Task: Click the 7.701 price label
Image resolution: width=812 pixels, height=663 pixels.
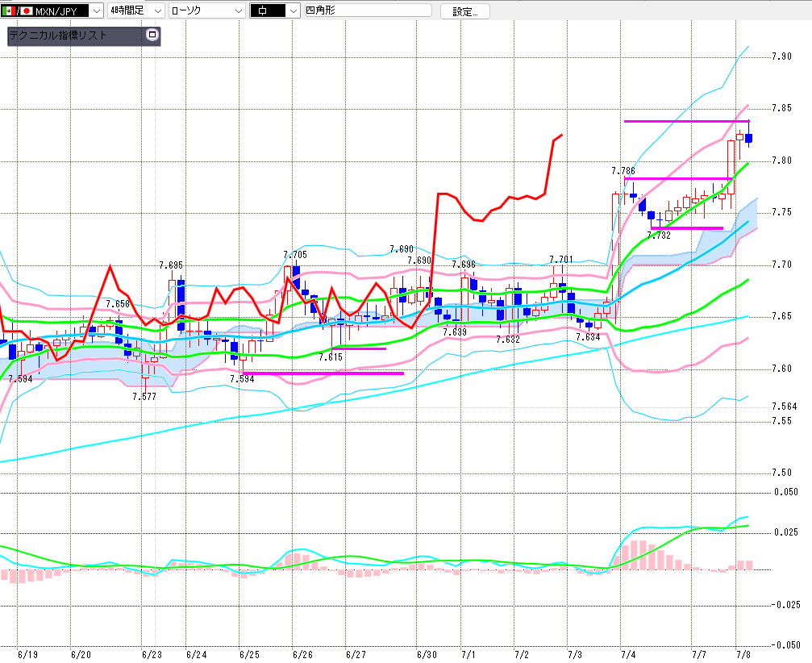Action: 561,259
